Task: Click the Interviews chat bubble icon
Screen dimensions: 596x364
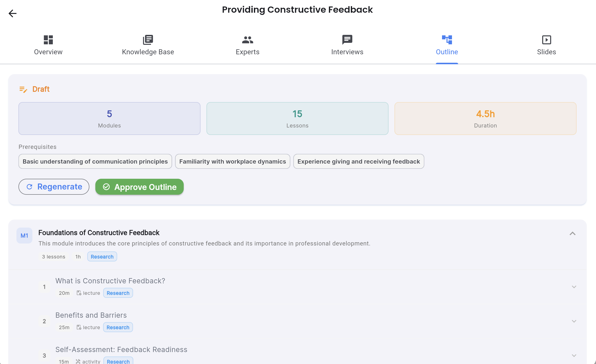Action: point(347,40)
